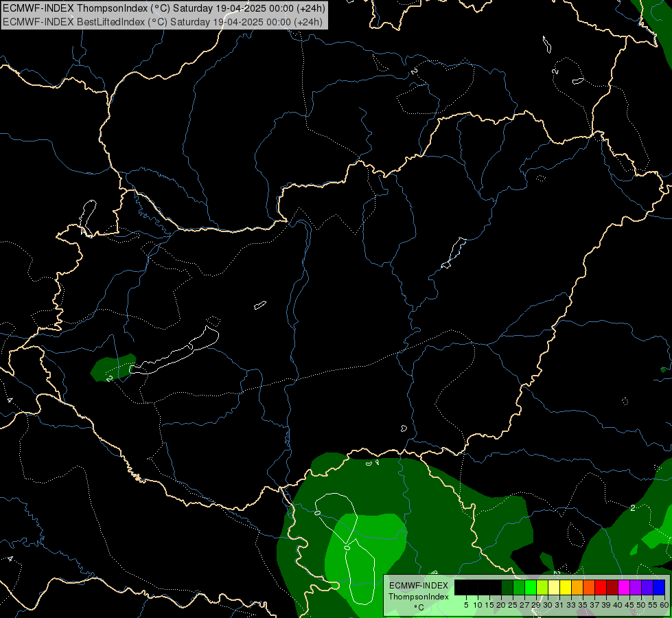Click the BestLiftedIndex title line at top
Screen dimensions: 672x618
(x=163, y=21)
